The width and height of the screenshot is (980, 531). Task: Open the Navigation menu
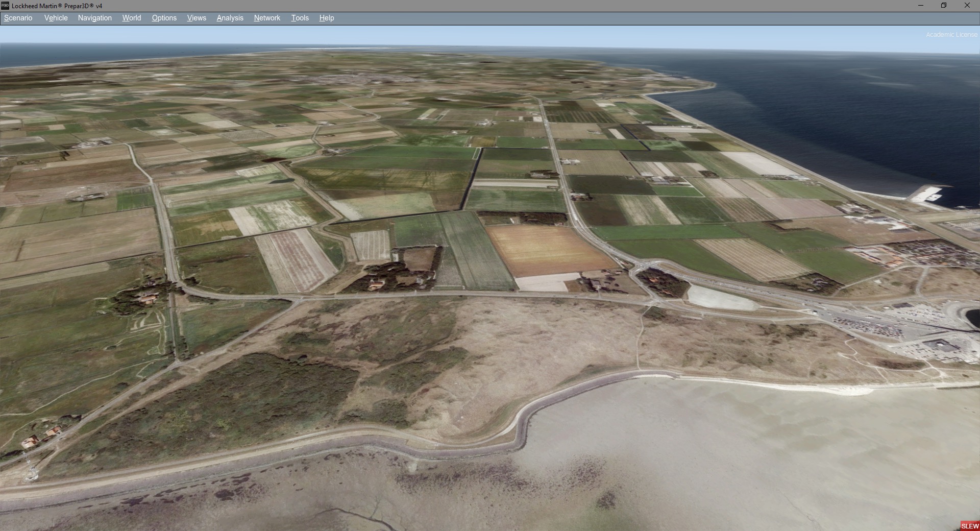[x=94, y=18]
